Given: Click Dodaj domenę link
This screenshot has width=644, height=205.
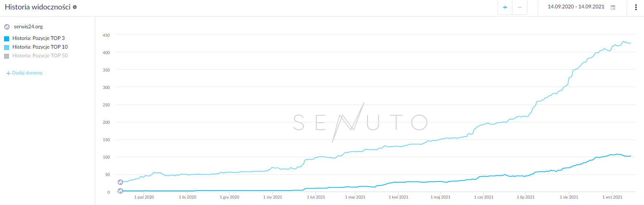Looking at the screenshot, I should (27, 73).
